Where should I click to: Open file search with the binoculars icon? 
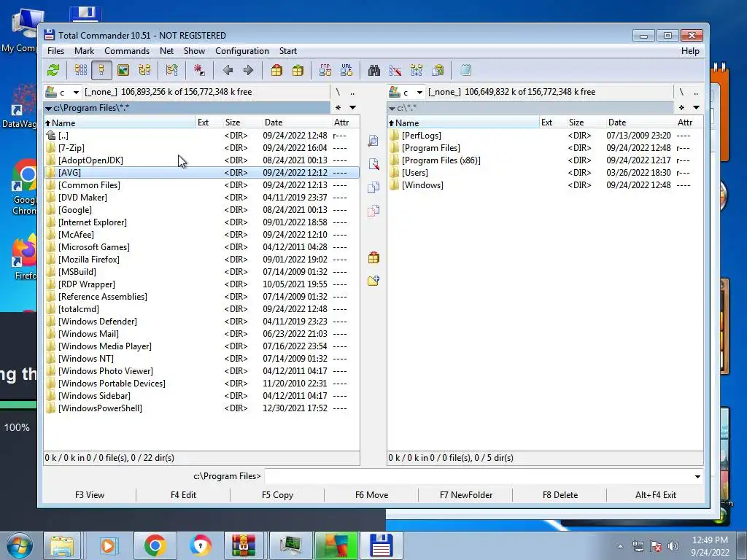click(374, 71)
